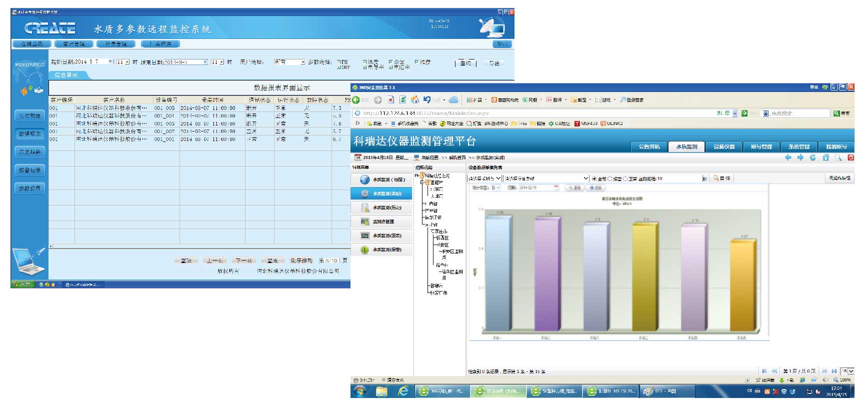
Task: Click 数据报表 button in CREATE left sidebar
Action: coord(30,134)
